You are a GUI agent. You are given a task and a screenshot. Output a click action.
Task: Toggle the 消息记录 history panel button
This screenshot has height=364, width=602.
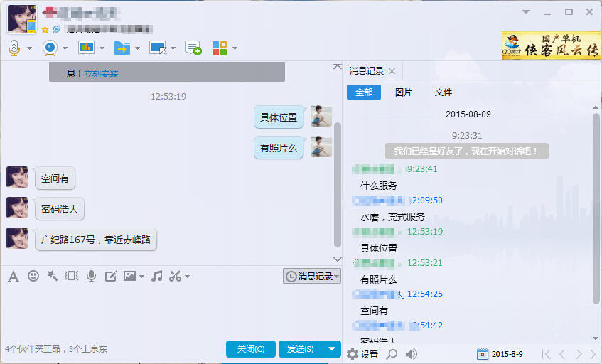(311, 276)
